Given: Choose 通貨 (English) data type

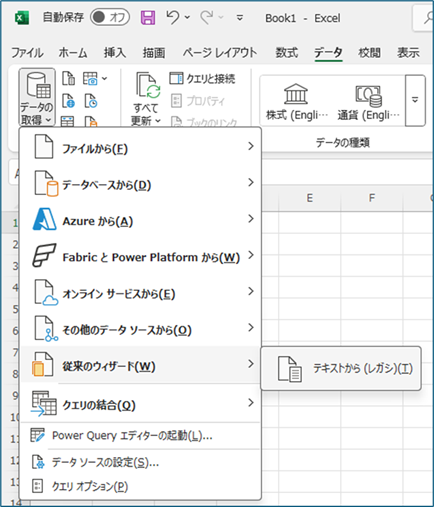Looking at the screenshot, I should (369, 101).
